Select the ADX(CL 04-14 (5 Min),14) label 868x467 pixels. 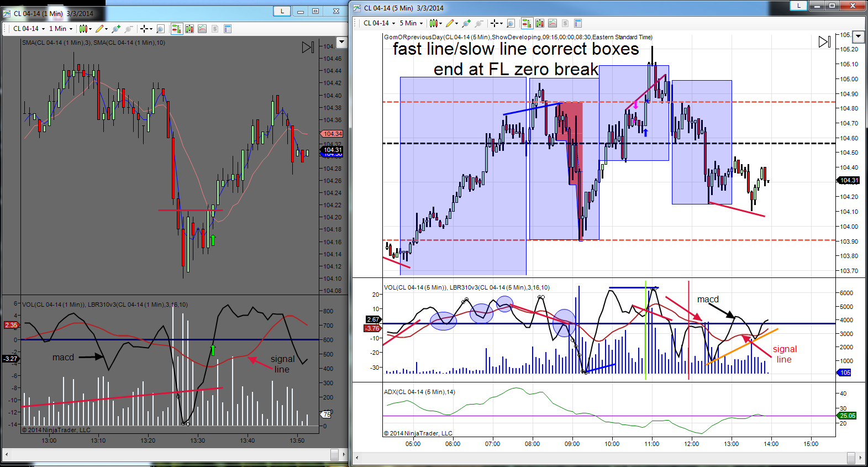(x=419, y=392)
